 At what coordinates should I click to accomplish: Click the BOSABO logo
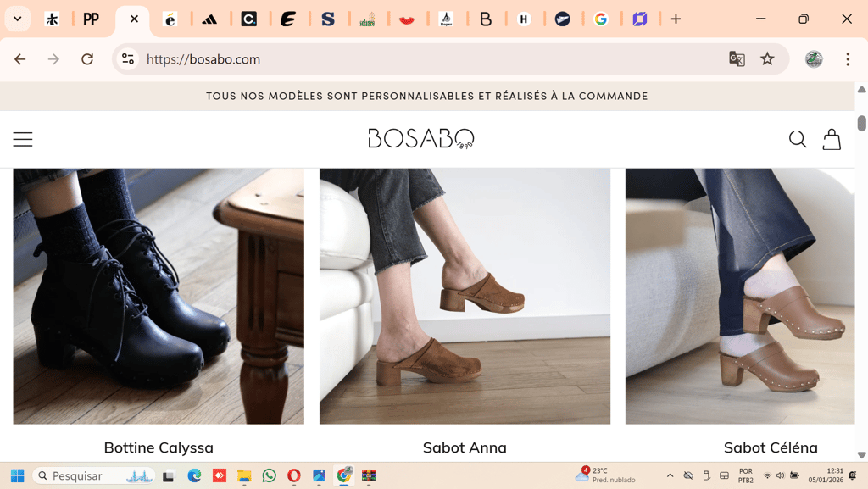pyautogui.click(x=420, y=138)
